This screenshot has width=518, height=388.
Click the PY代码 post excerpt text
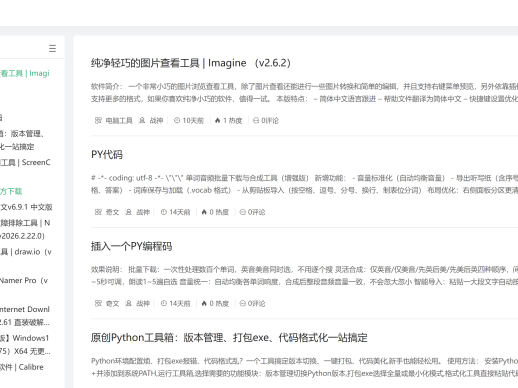point(304,184)
